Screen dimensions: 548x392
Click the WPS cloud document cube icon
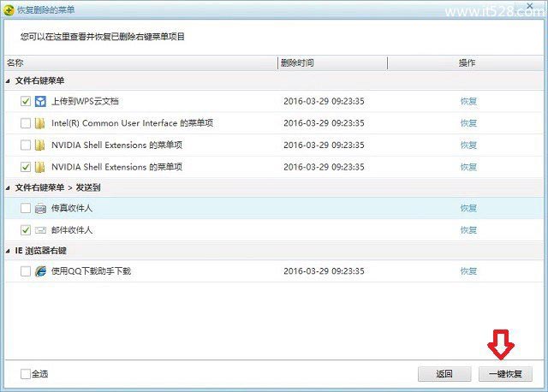click(40, 101)
